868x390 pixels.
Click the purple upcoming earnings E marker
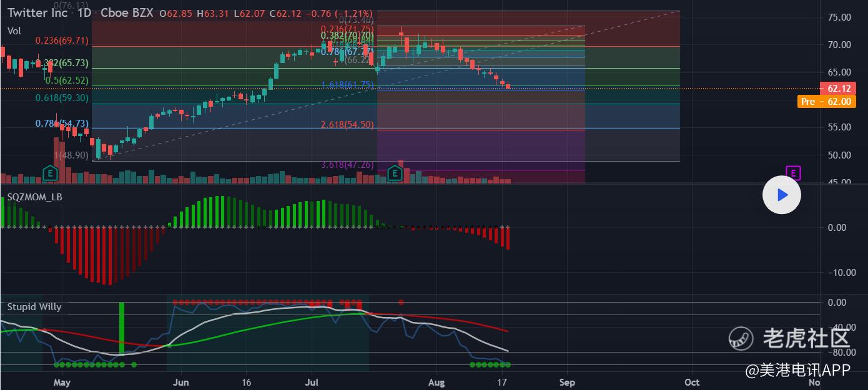(x=793, y=173)
